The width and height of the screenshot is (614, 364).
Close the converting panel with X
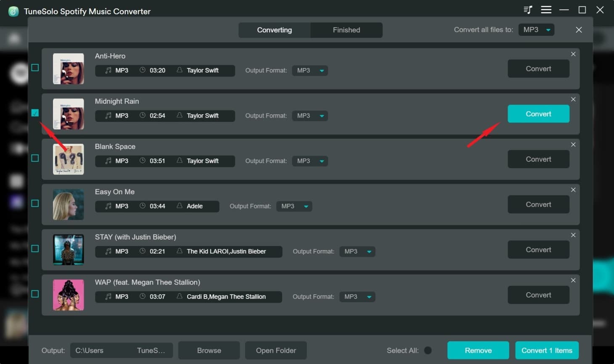pyautogui.click(x=579, y=30)
